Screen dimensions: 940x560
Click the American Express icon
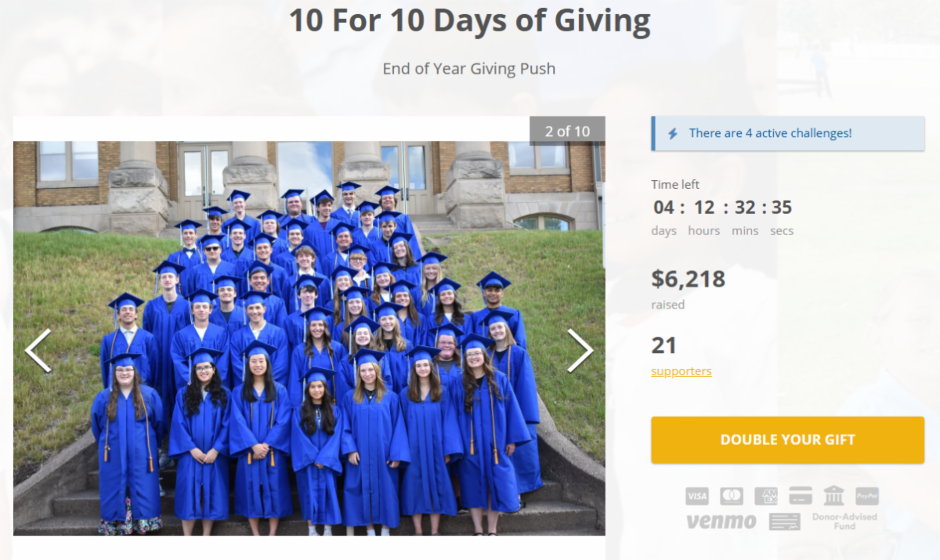click(765, 496)
